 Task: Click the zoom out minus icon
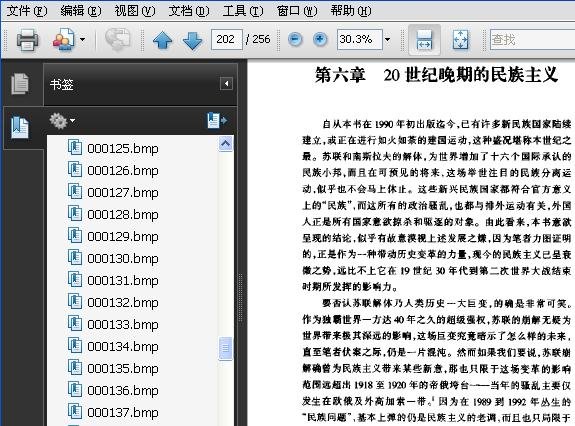pos(295,39)
